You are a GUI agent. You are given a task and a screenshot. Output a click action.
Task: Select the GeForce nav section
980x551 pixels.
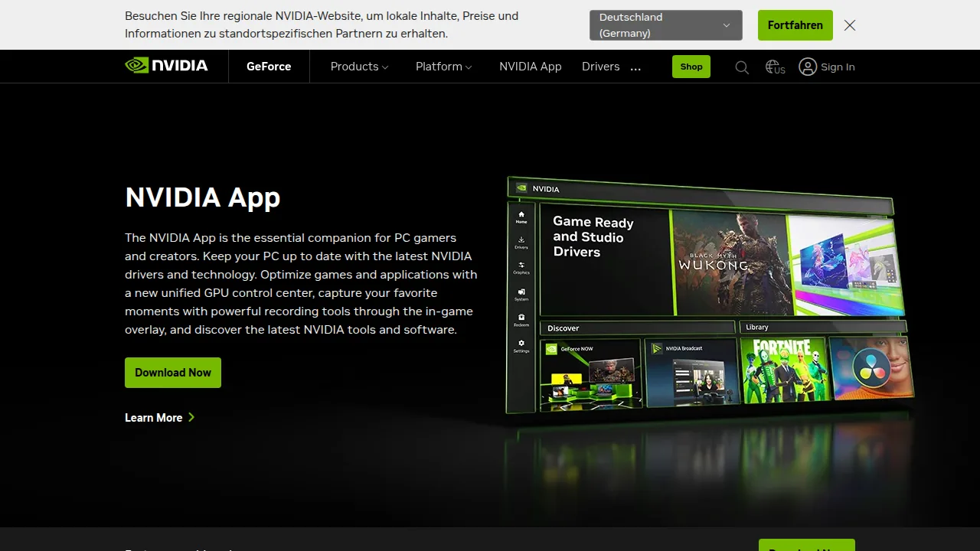[x=269, y=67]
